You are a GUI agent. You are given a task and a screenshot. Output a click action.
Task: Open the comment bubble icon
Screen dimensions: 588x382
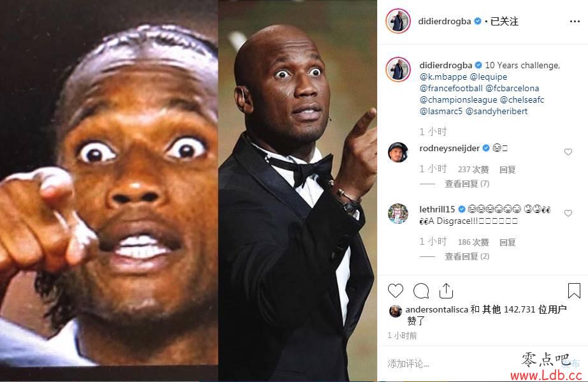(420, 291)
